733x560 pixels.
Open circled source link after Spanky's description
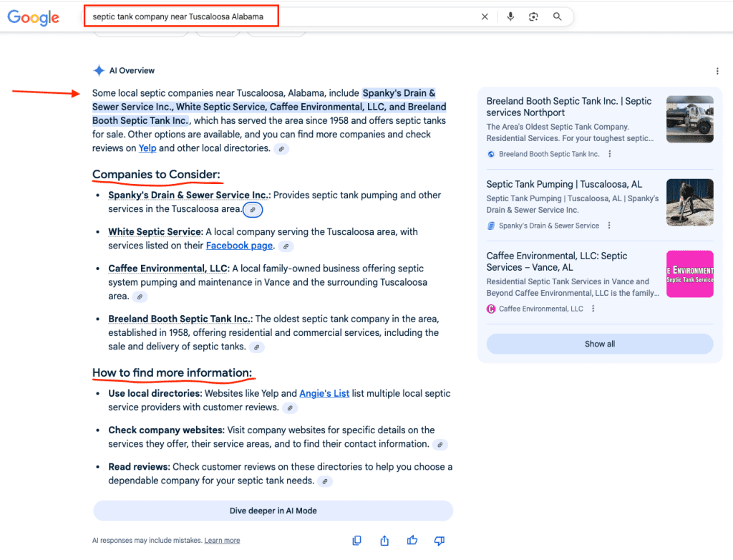(x=253, y=210)
